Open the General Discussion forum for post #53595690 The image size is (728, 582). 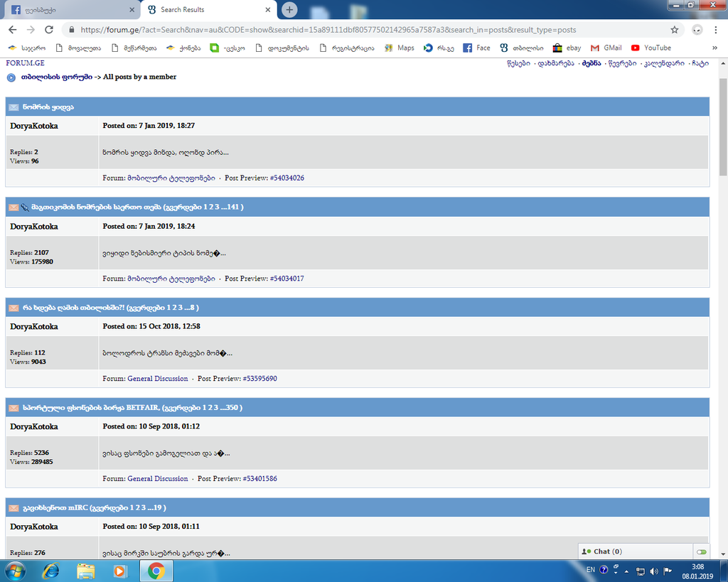point(157,379)
